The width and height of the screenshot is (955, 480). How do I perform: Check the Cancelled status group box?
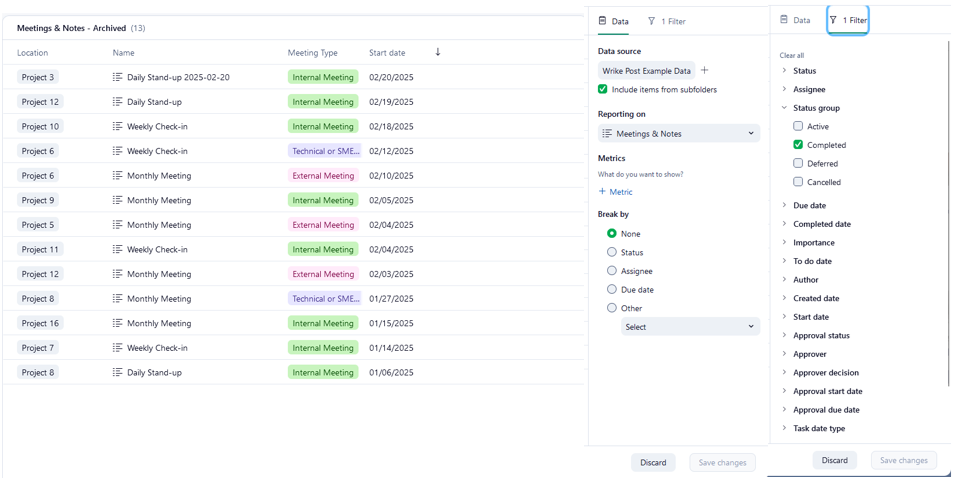click(798, 182)
